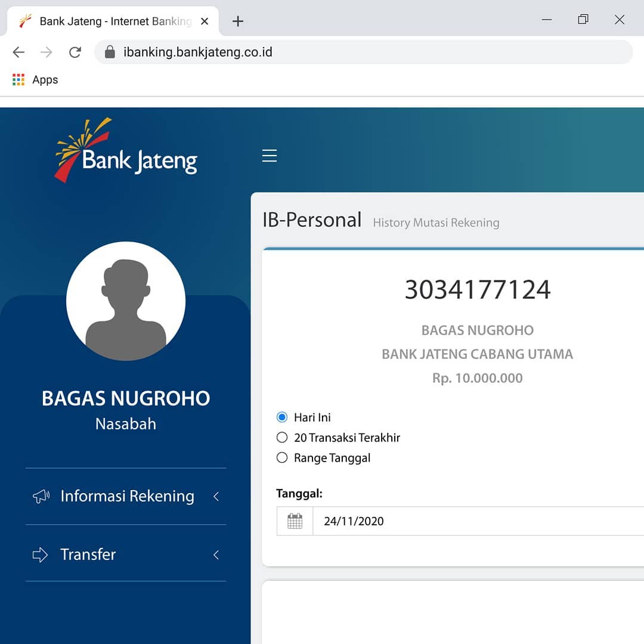
Task: Open the Informasi Rekening menu
Action: click(126, 496)
